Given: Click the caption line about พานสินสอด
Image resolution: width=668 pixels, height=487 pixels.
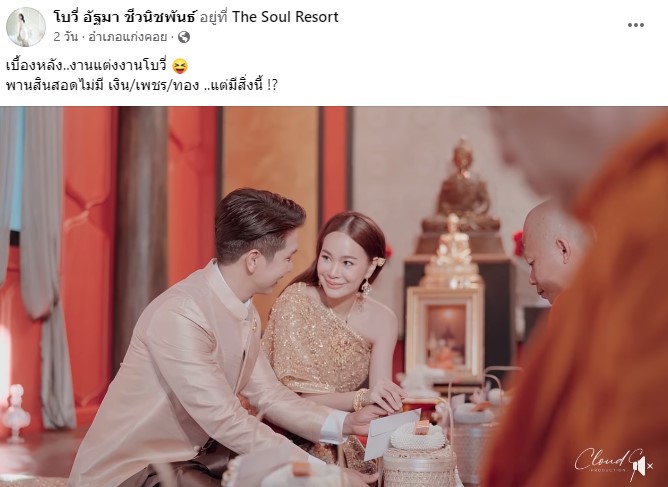Looking at the screenshot, I should click(142, 85).
